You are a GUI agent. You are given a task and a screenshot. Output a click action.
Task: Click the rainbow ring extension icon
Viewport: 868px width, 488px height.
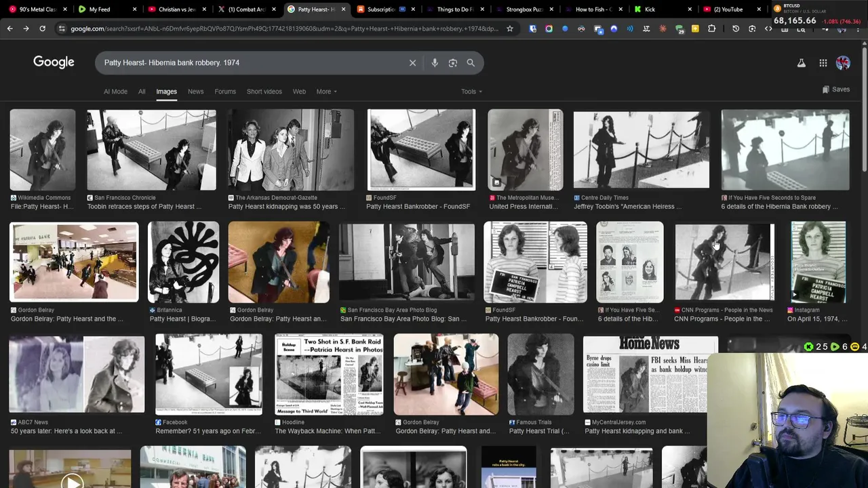(549, 28)
